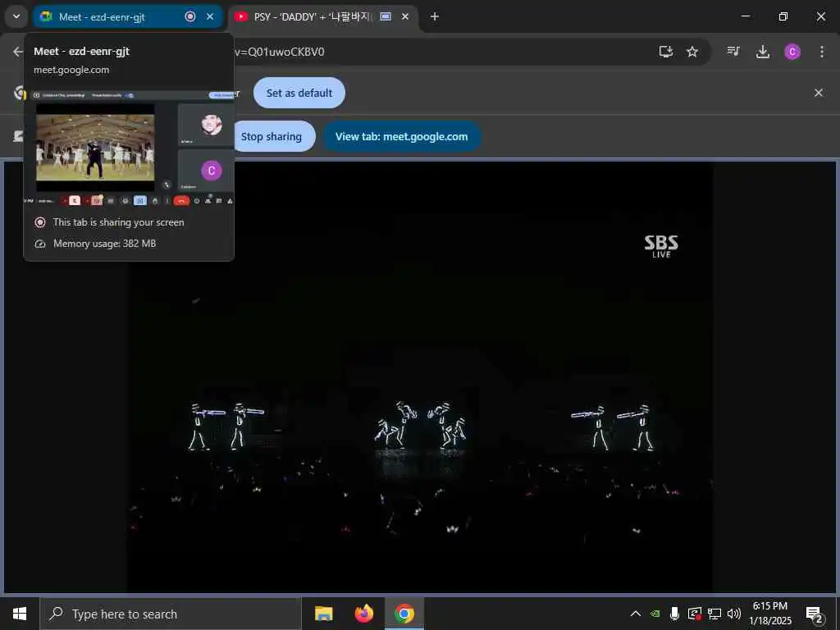840x630 pixels.
Task: Click the Chrome taskbar icon
Action: [404, 614]
